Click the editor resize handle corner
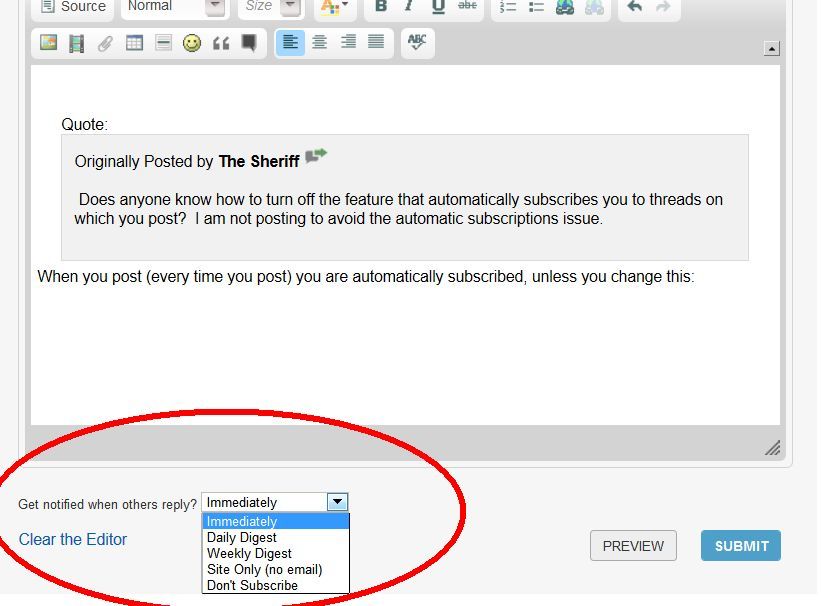Screen dimensions: 821x606 click(x=772, y=448)
